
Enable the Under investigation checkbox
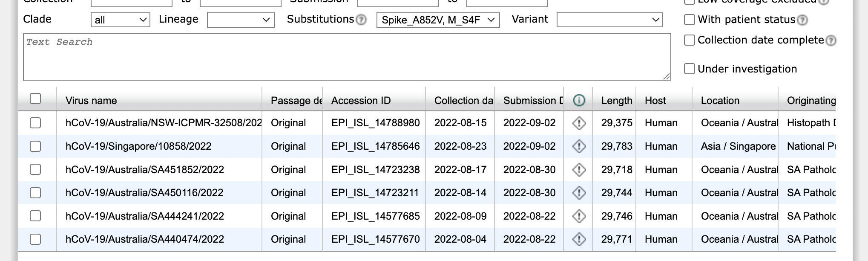[689, 69]
